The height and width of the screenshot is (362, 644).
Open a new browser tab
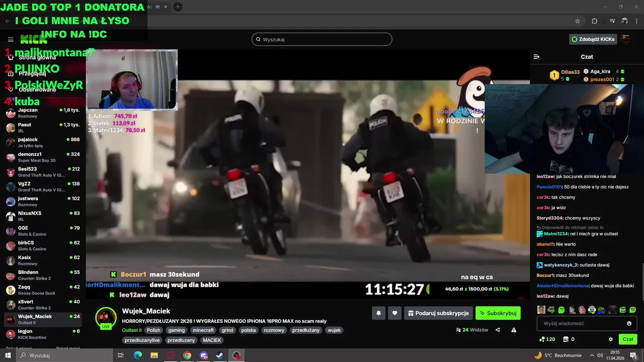178,7
